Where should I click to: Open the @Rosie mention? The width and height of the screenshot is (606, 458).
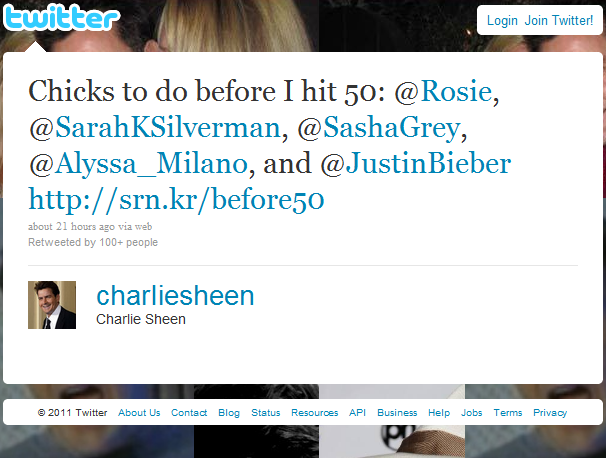[x=443, y=91]
